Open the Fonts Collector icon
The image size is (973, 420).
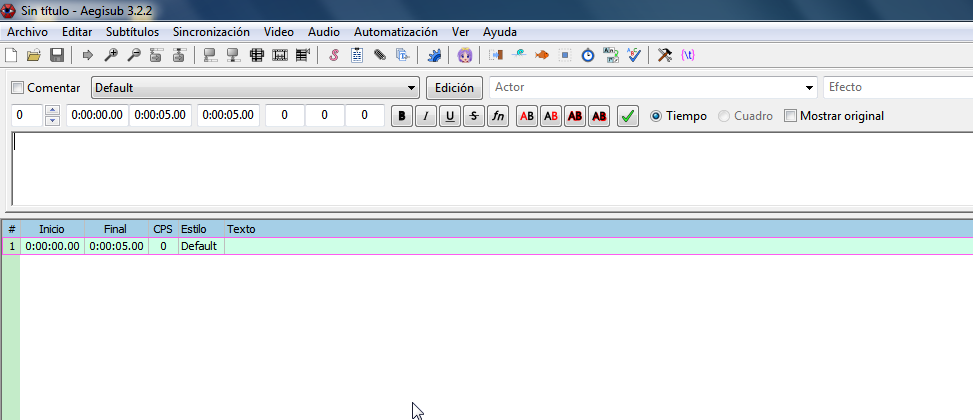click(403, 55)
